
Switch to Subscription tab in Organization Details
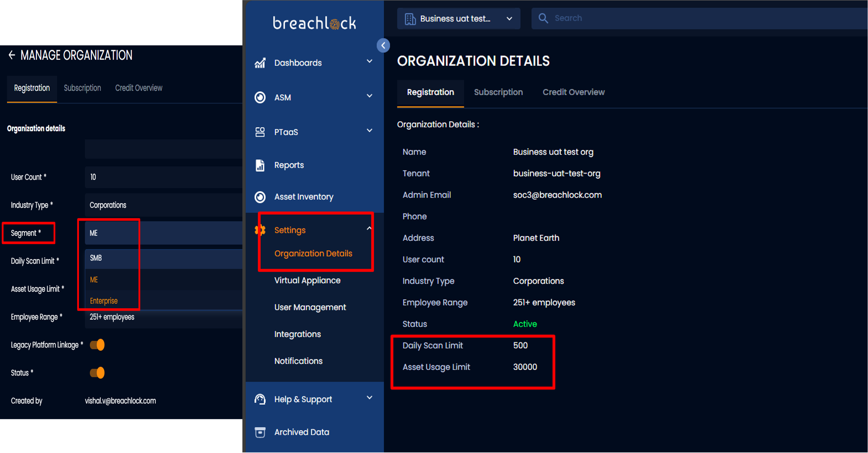coord(498,93)
